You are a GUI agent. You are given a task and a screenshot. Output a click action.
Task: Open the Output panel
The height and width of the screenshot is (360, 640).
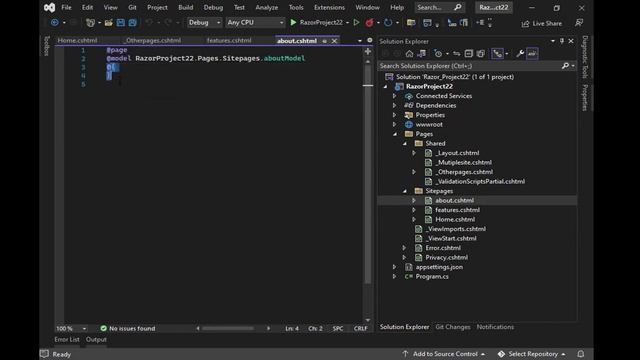pos(96,340)
